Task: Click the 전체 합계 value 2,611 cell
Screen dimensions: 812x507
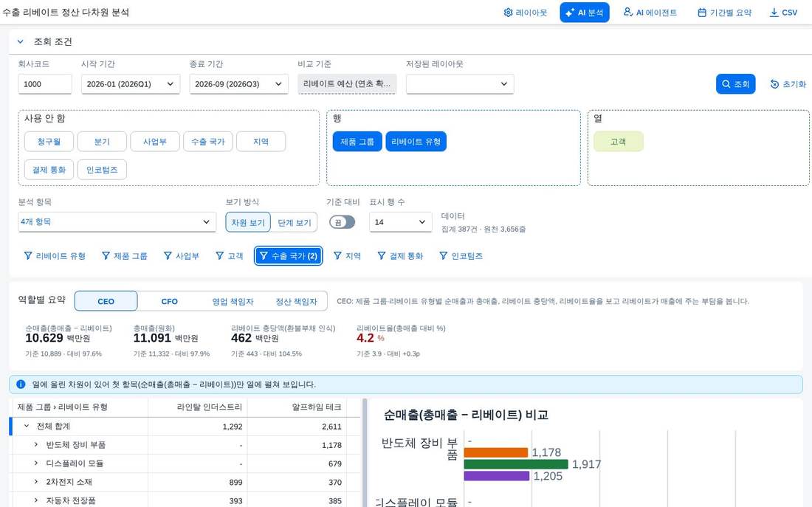Action: [x=297, y=427]
